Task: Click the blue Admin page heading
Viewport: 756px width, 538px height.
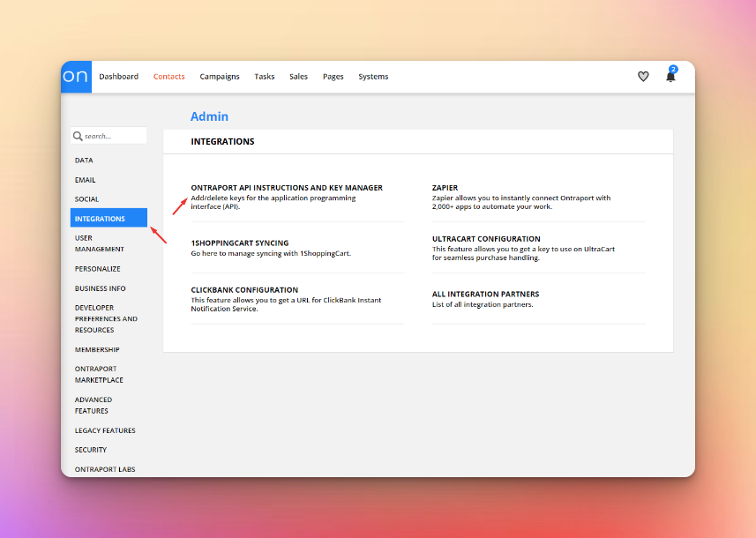Action: tap(209, 116)
